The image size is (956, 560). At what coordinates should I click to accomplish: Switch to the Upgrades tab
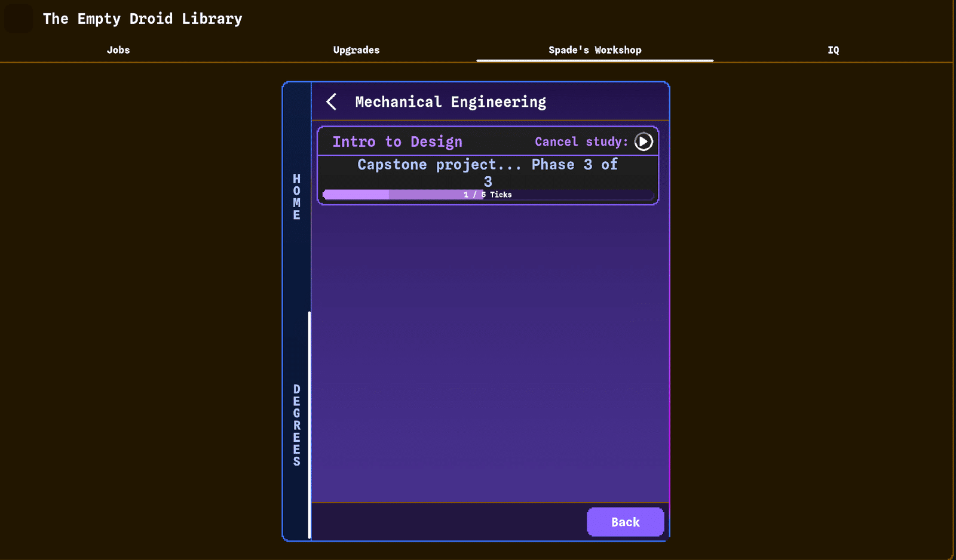tap(356, 50)
